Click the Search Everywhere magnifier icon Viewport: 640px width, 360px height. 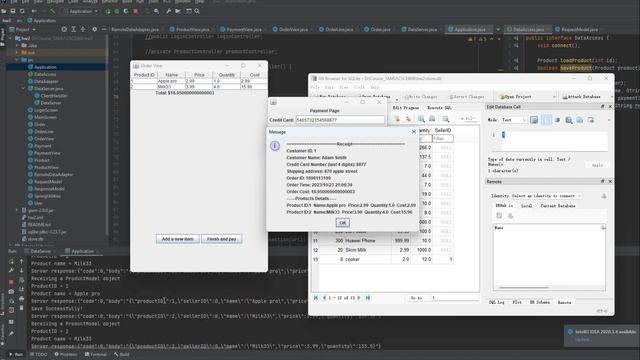(x=197, y=11)
